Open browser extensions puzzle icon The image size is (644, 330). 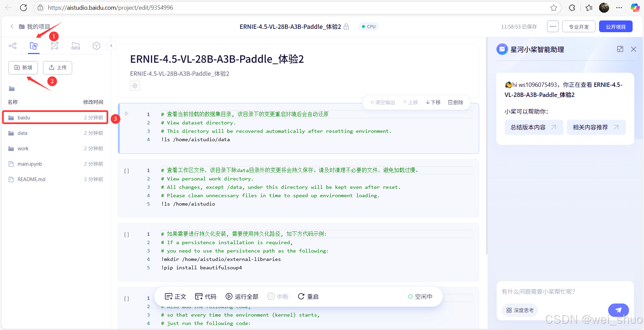pos(572,8)
